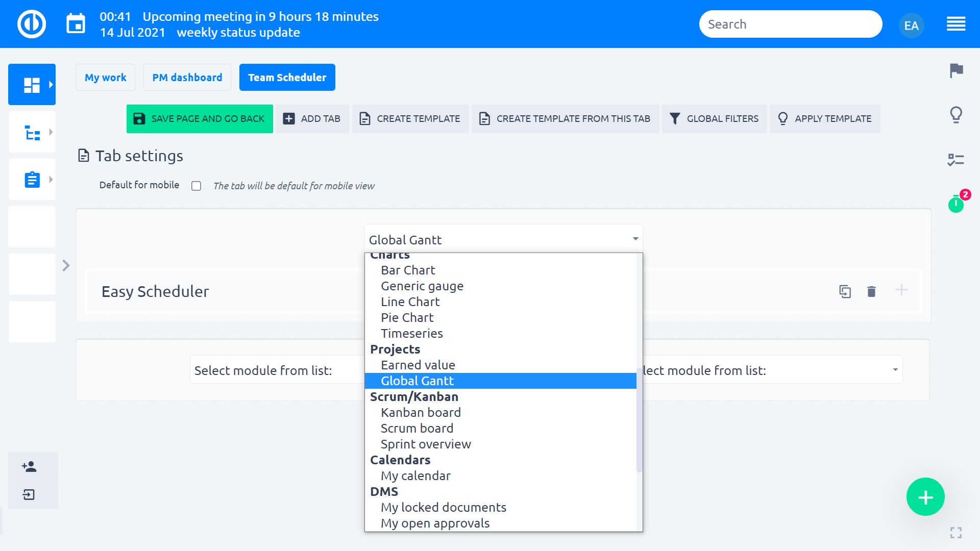Toggle Default for mobile checkbox
Image resolution: width=980 pixels, height=551 pixels.
click(x=196, y=186)
